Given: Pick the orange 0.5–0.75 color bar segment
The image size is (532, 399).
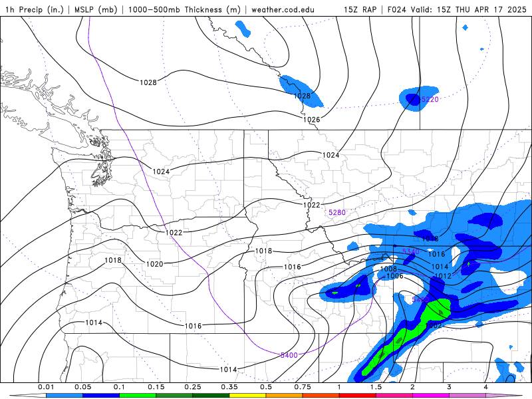Looking at the screenshot, I should (285, 396).
